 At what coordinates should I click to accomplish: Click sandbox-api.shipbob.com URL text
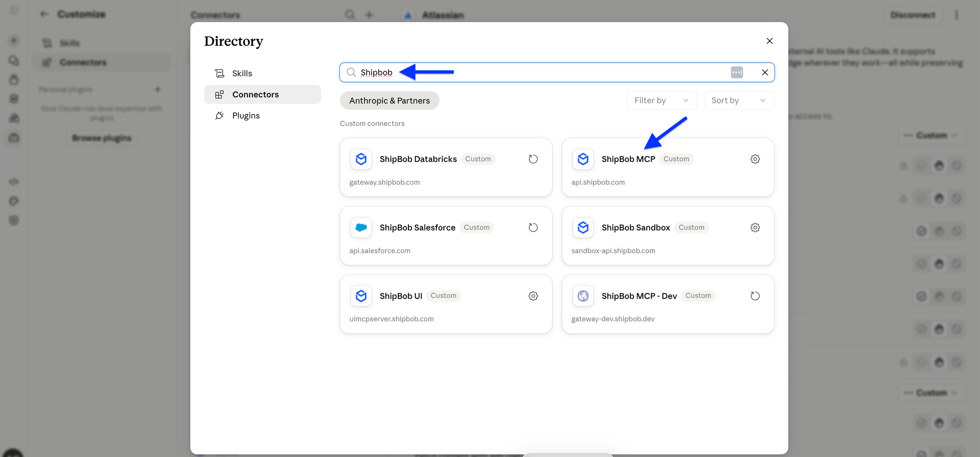coord(613,251)
